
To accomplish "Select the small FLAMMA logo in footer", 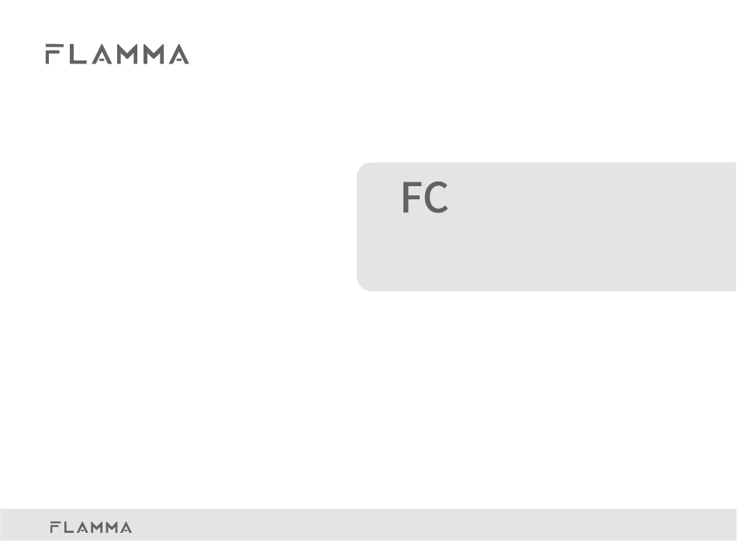I will (91, 527).
